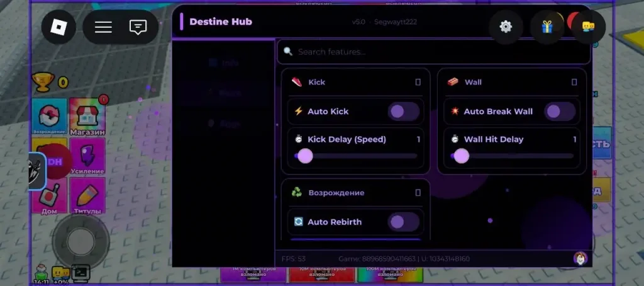Click the Auto Kick label

(x=328, y=112)
